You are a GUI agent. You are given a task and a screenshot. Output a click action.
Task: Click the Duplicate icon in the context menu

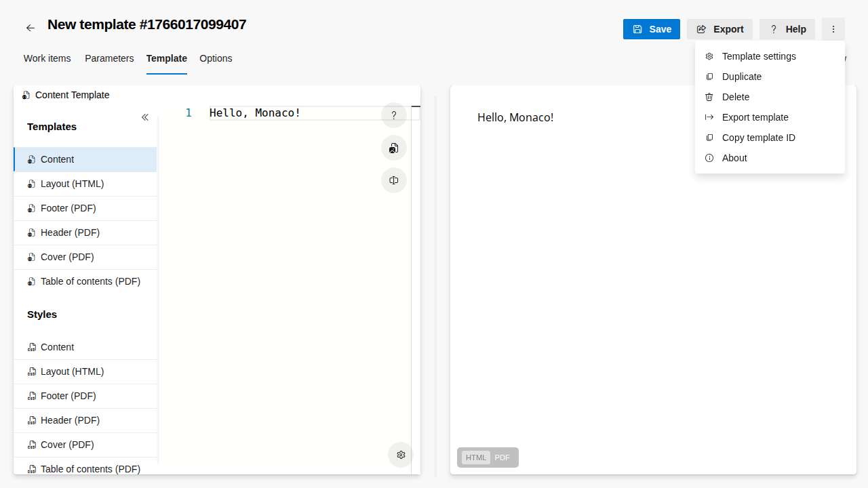click(x=709, y=77)
